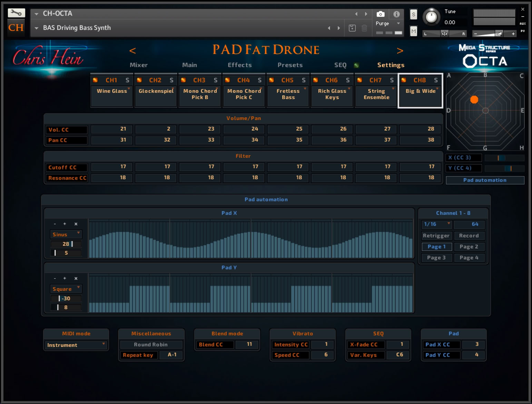Screen dimensions: 532x404
Task: Expand the CH-OCTA instrument name menu
Action: tap(36, 14)
